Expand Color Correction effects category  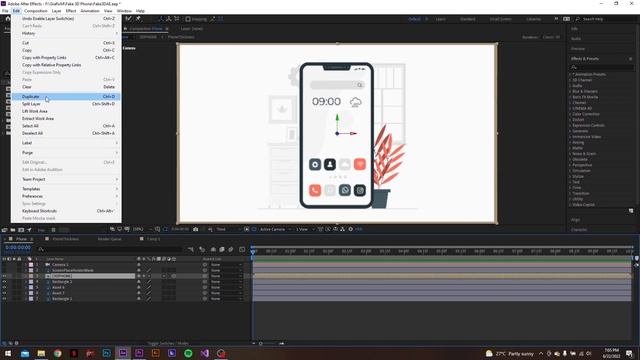[571, 114]
